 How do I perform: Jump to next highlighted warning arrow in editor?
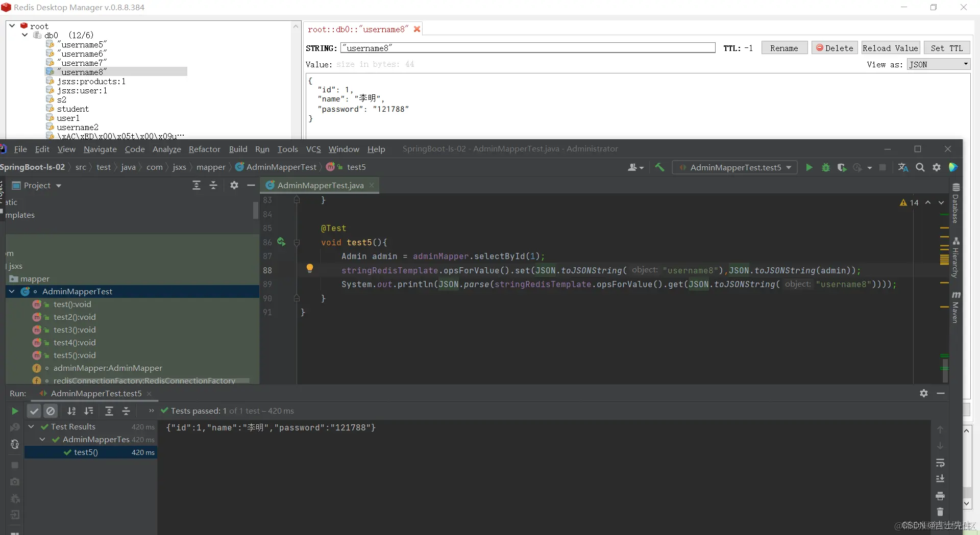coord(941,202)
